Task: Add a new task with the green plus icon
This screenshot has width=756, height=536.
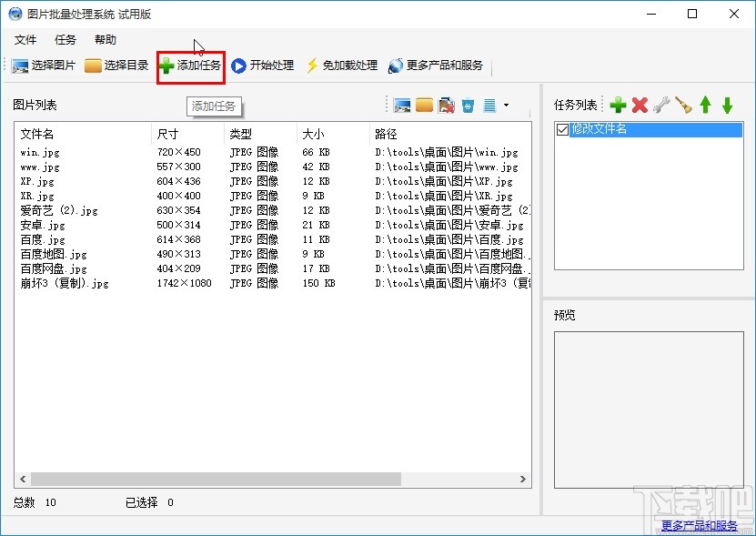Action: click(x=619, y=105)
